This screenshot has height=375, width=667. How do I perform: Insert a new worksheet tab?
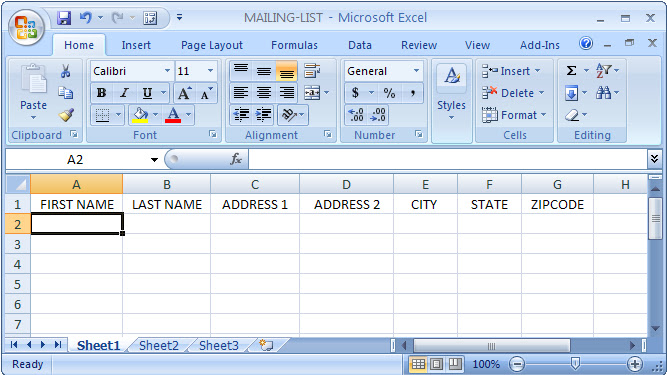[x=266, y=345]
